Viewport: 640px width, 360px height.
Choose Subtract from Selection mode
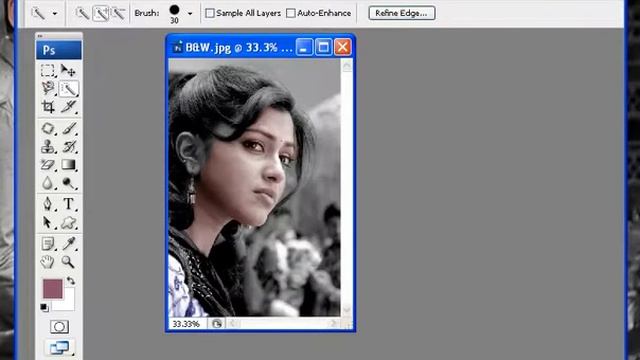click(118, 13)
